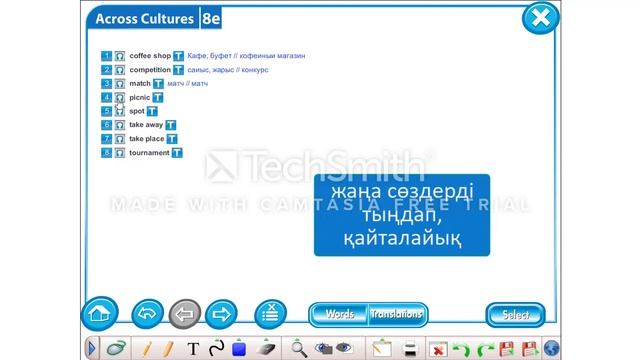Image resolution: width=640 pixels, height=360 pixels.
Task: Toggle translation for competition
Action: coord(178,70)
